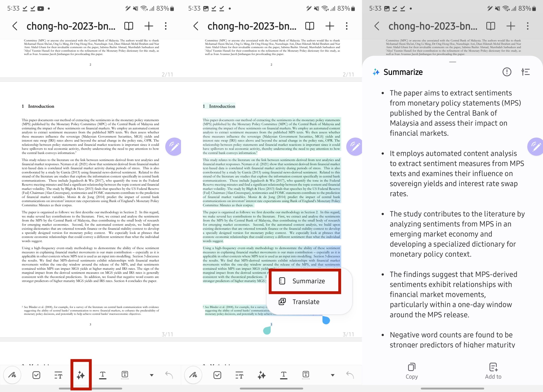543x392 pixels.
Task: Tap the AI sparkle icon in middle screen toolbar
Action: click(x=262, y=375)
